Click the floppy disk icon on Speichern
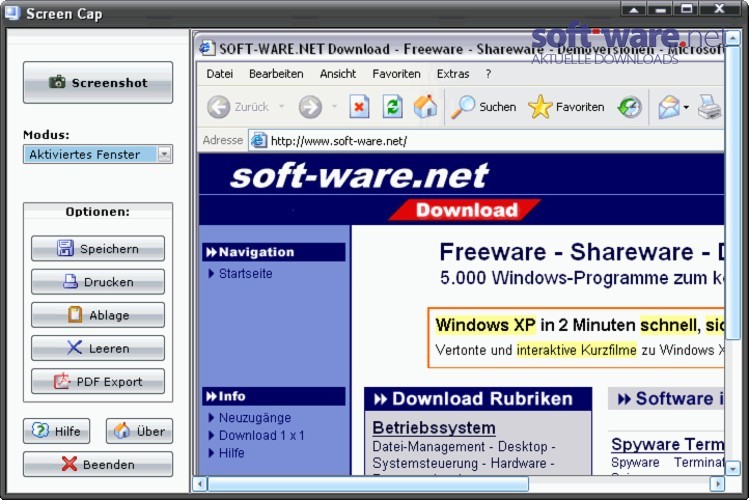This screenshot has width=749, height=500. pyautogui.click(x=65, y=248)
